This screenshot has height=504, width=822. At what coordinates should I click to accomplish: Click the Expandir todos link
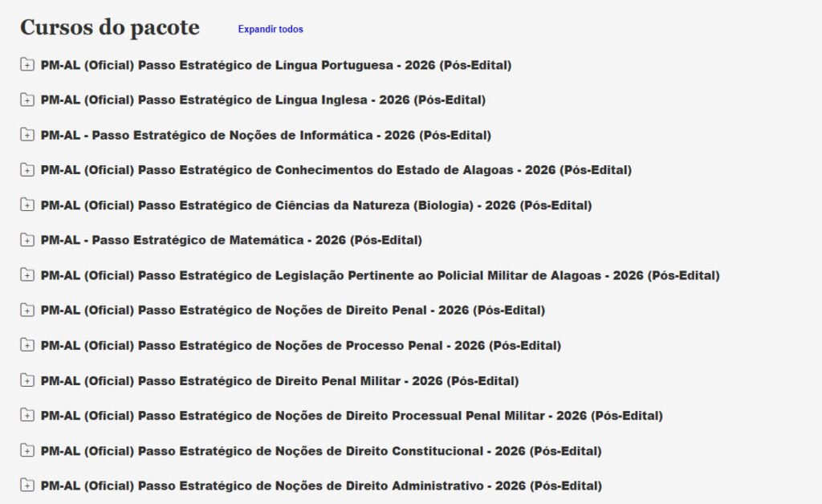[x=268, y=29]
